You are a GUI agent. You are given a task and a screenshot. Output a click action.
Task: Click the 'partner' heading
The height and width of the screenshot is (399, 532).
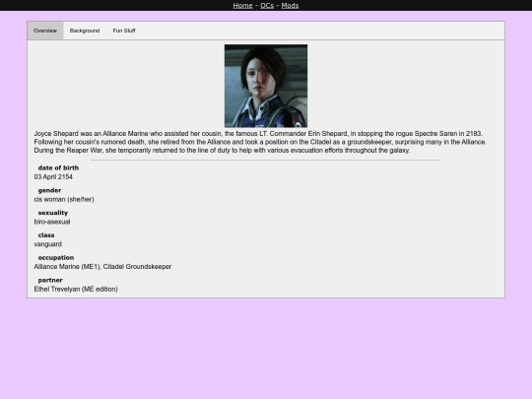(50, 280)
